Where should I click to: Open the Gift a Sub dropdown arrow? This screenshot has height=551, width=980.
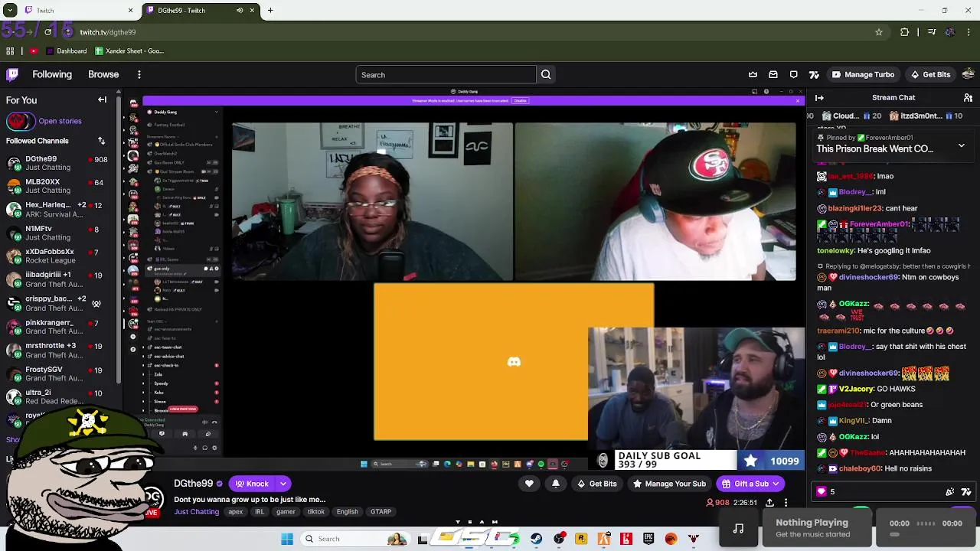pyautogui.click(x=776, y=484)
